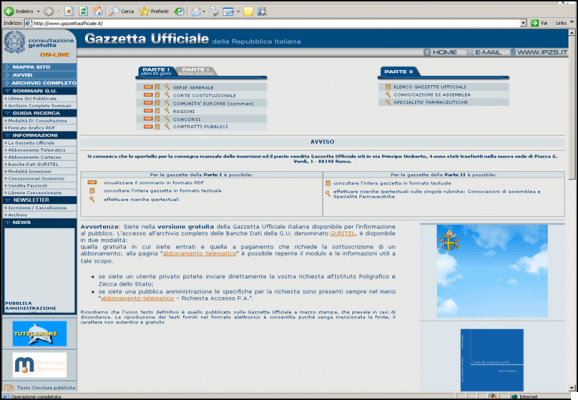Collapse the SOMMARI G.U. sidebar section

coord(39,91)
